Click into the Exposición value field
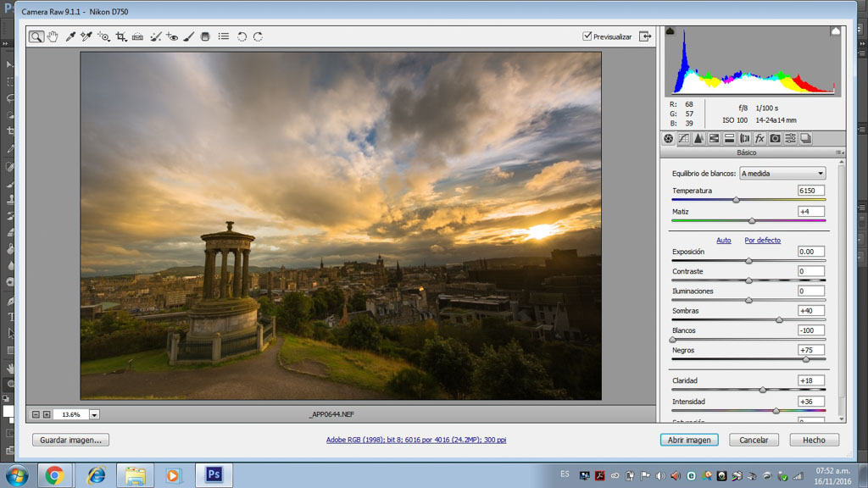This screenshot has height=488, width=868. point(810,252)
